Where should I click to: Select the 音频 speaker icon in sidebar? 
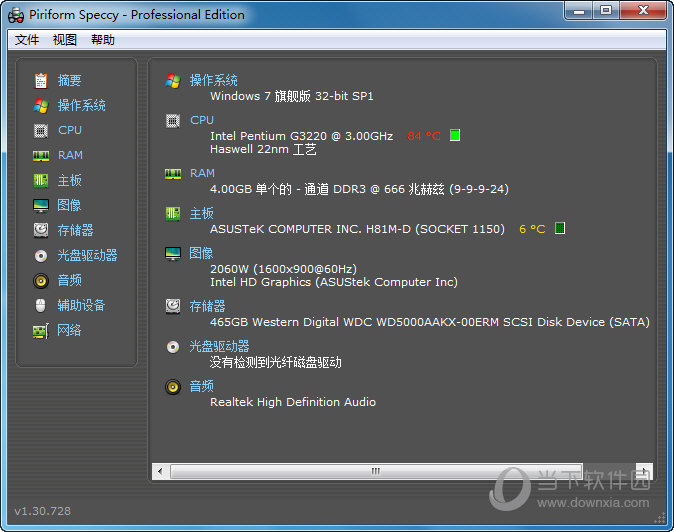tap(41, 280)
